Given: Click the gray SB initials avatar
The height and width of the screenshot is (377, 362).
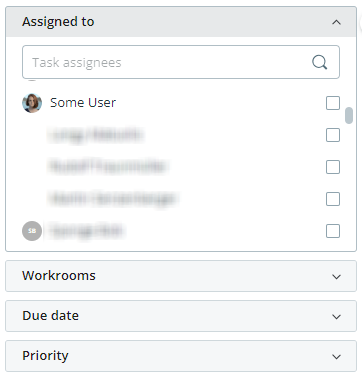Looking at the screenshot, I should [32, 231].
